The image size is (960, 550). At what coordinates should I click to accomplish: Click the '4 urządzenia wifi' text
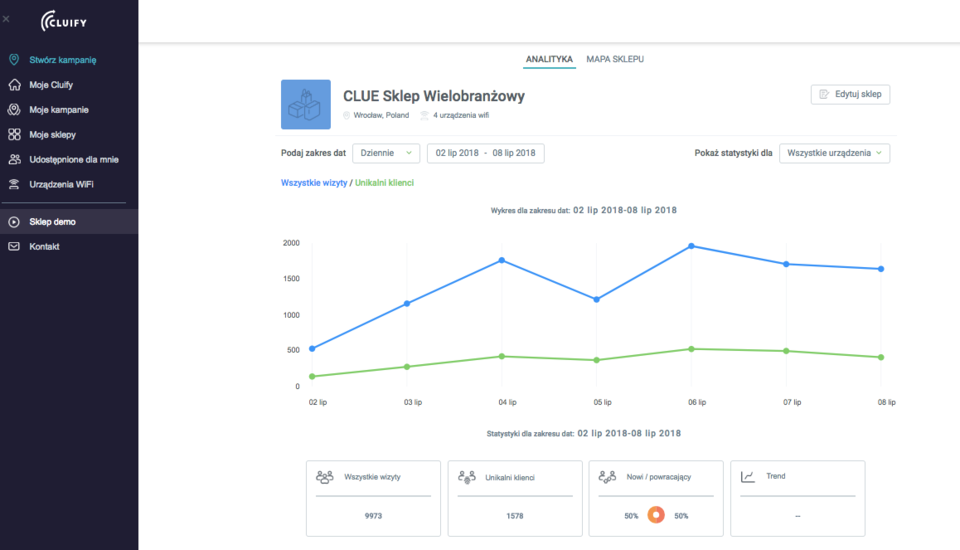click(461, 115)
